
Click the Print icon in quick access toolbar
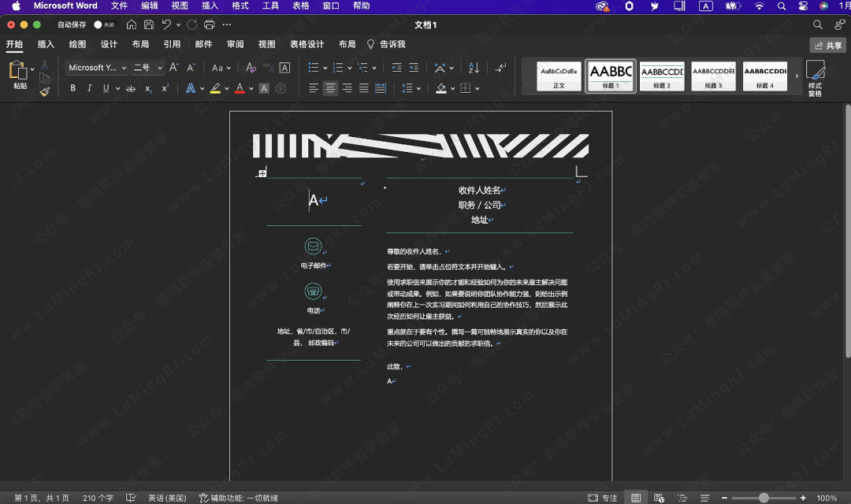209,25
